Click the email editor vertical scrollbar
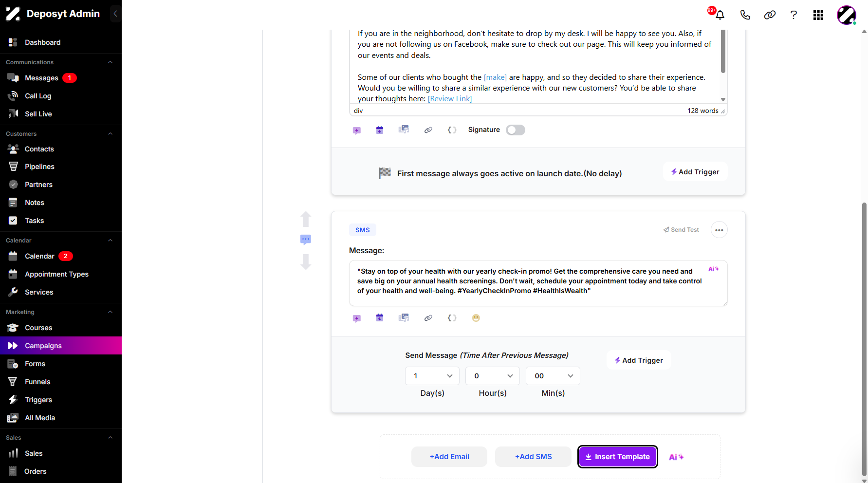The image size is (868, 483). (723, 51)
